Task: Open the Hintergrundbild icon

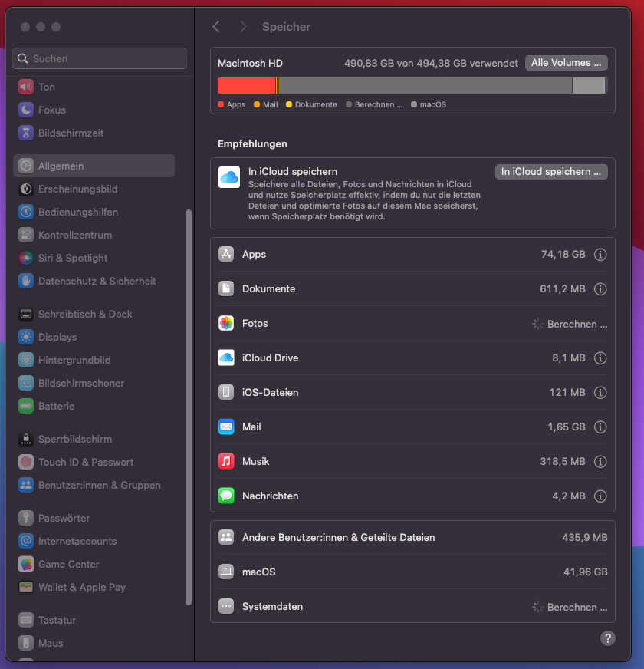Action: (26, 360)
